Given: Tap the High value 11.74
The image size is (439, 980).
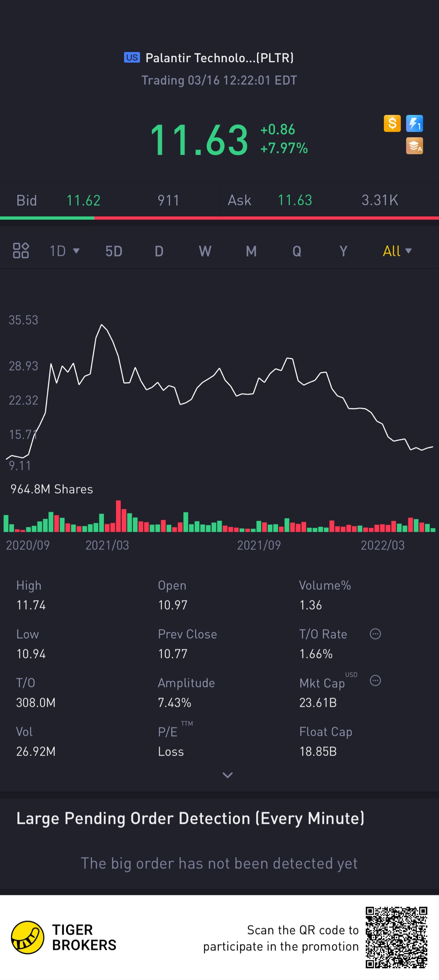Looking at the screenshot, I should [x=31, y=605].
